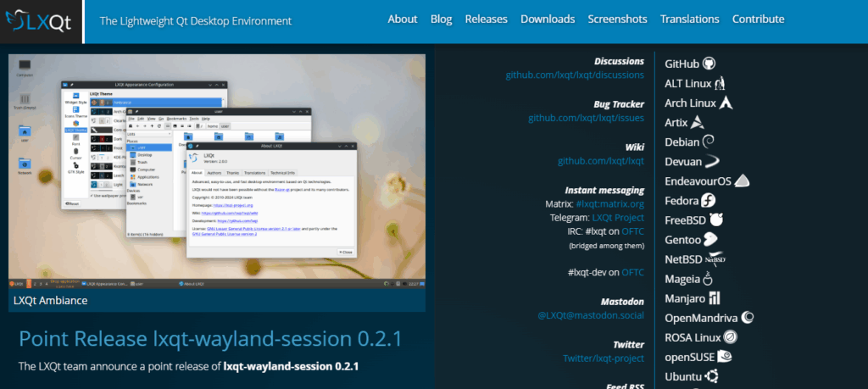Open the GitHub icon link
868x389 pixels.
click(x=709, y=64)
